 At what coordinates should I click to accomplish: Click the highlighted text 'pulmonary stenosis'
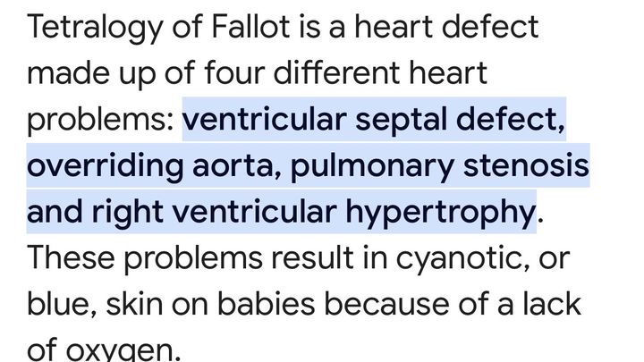(439, 166)
